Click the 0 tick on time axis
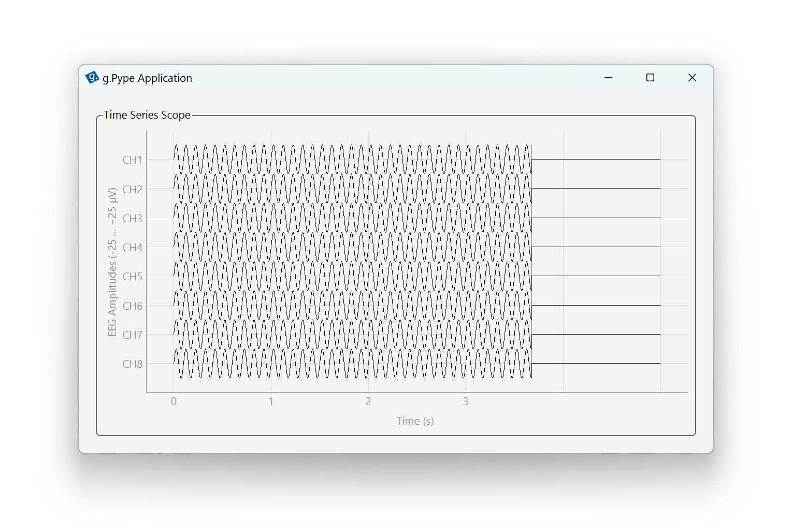Image resolution: width=792 pixels, height=532 pixels. point(174,401)
